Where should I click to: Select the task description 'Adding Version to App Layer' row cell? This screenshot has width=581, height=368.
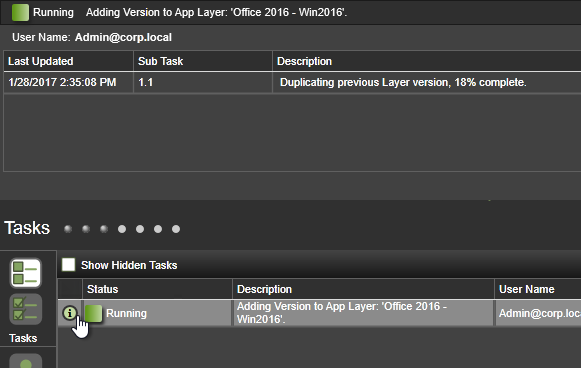pos(363,313)
